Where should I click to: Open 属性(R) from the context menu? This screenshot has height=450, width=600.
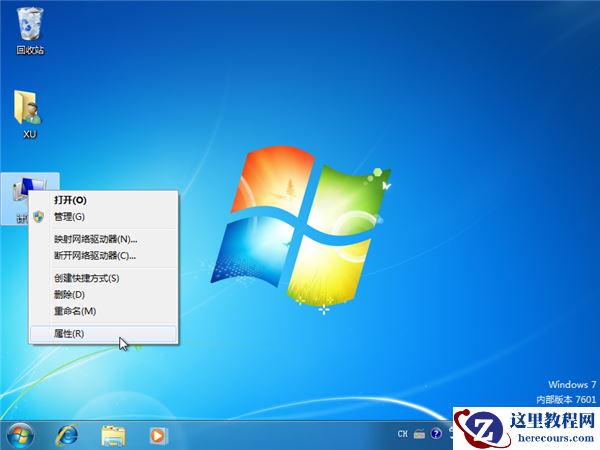pyautogui.click(x=103, y=334)
